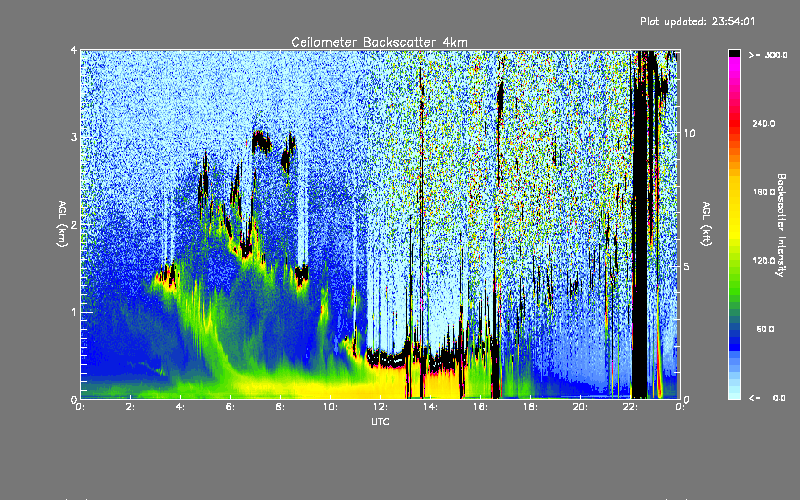Click the left axis '4' km tick label
Viewport: 800px width, 500px height.
pyautogui.click(x=74, y=51)
